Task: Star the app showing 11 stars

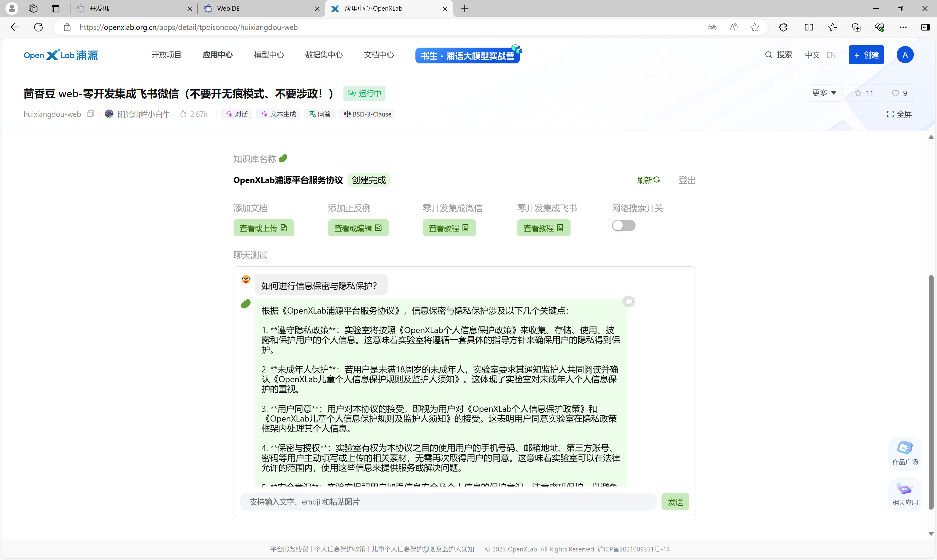Action: pos(864,93)
